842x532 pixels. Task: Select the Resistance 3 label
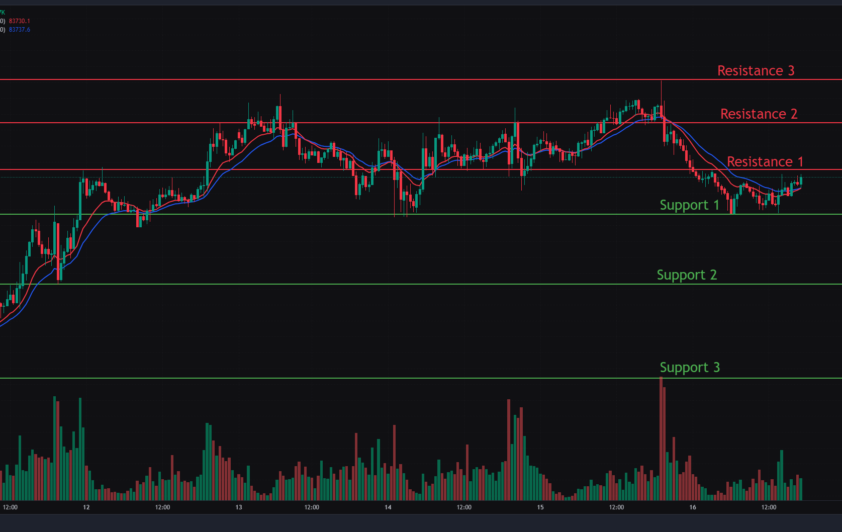click(756, 71)
